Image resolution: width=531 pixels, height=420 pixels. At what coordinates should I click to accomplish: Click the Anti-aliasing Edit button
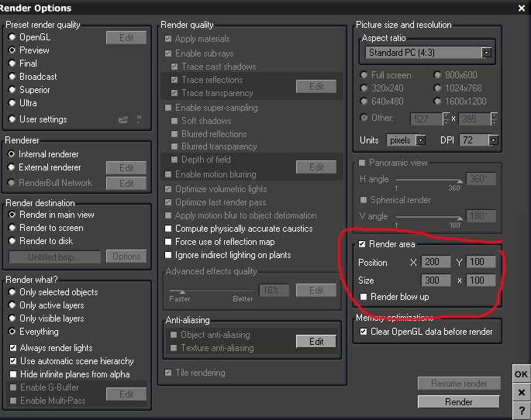(316, 342)
